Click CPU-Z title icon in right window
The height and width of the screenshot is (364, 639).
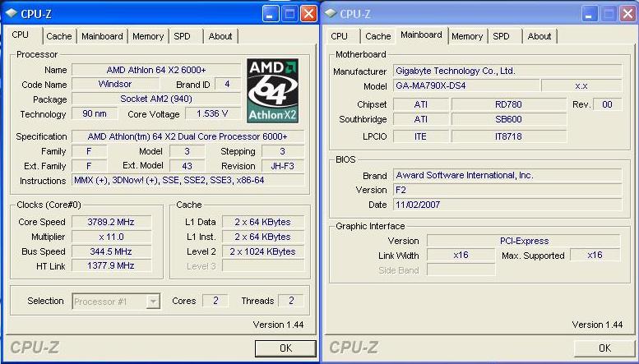[331, 14]
